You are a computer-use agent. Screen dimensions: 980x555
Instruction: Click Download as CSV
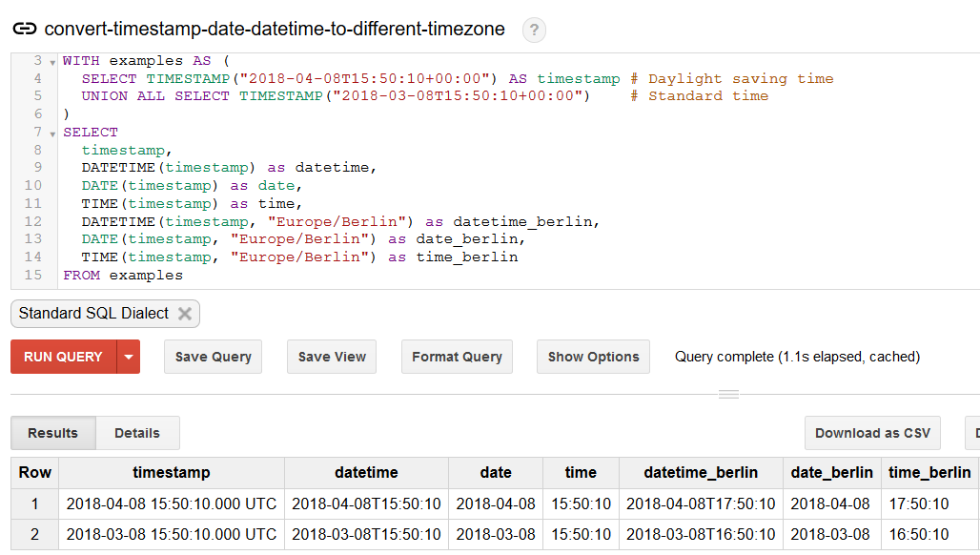[x=871, y=433]
